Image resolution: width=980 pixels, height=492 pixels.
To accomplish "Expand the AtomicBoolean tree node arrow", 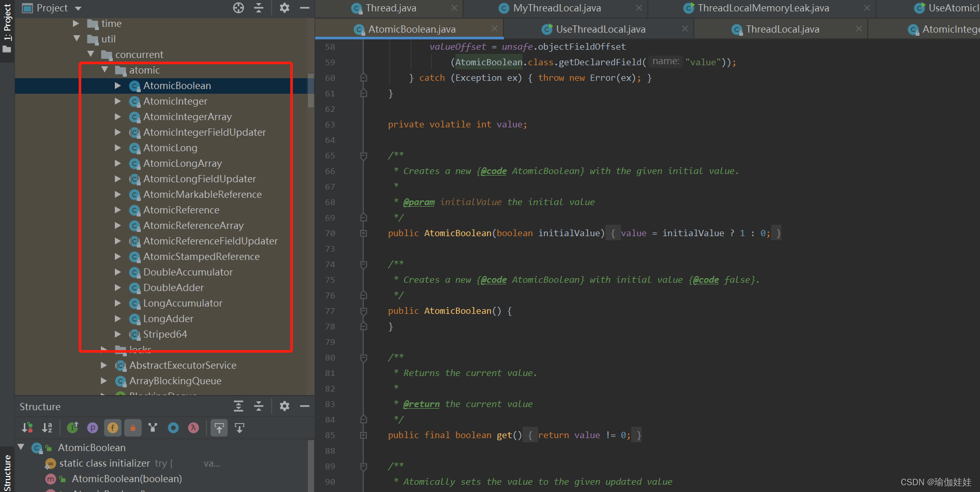I will [118, 85].
